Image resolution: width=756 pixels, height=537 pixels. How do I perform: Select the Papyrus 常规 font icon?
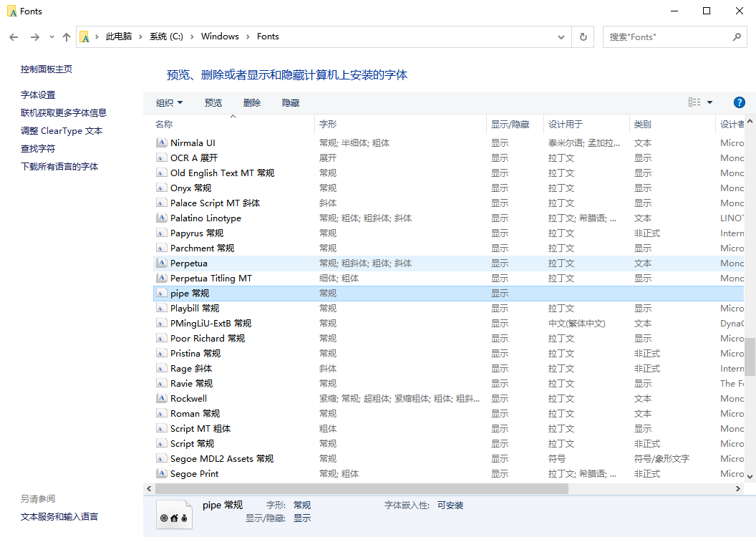click(x=162, y=233)
